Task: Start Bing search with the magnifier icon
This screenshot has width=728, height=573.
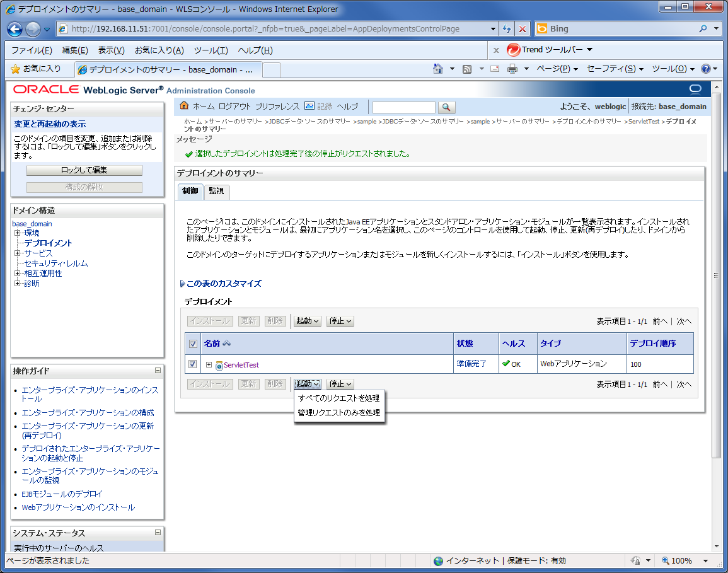Action: click(x=703, y=29)
